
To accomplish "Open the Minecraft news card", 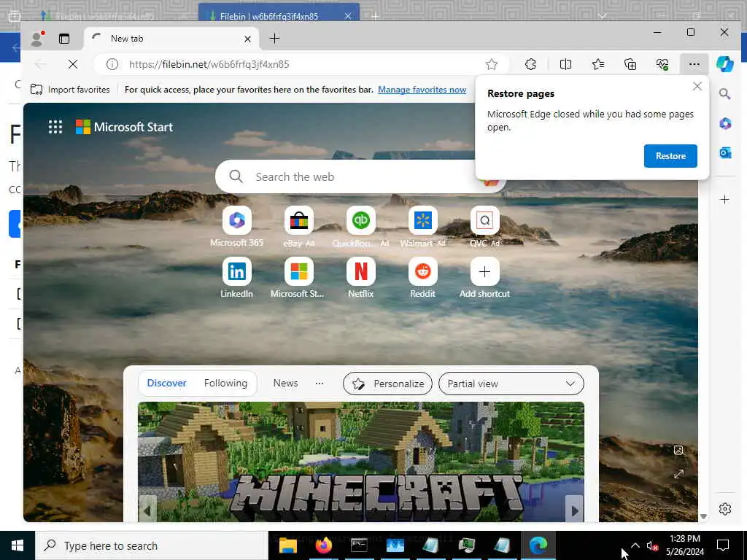I will tap(360, 462).
